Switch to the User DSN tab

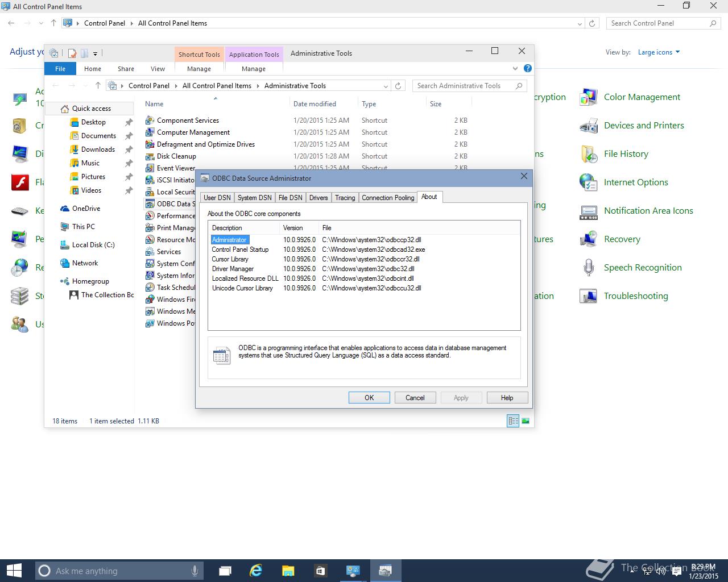pos(217,198)
